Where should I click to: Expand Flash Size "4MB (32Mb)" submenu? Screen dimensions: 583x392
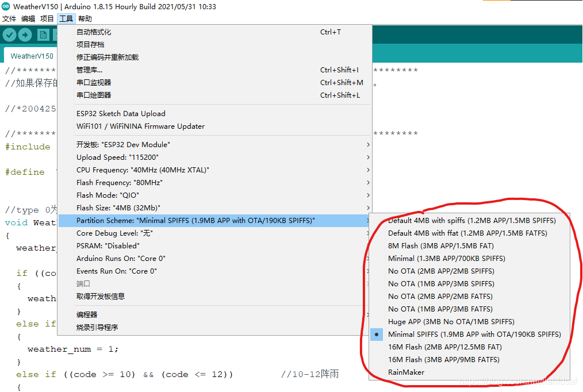click(215, 207)
